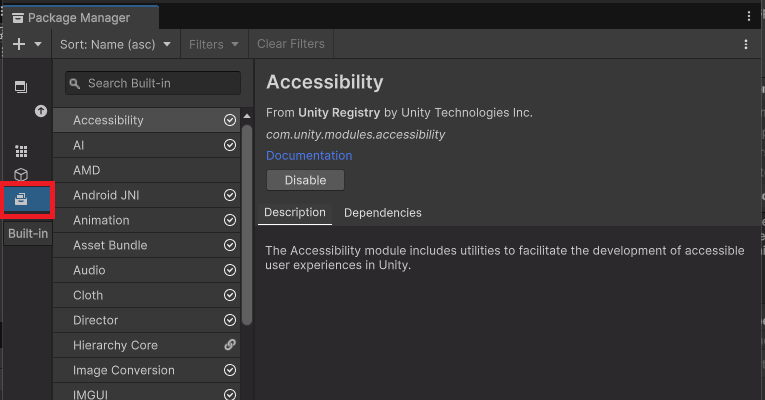Viewport: 765px width, 400px height.
Task: Click the Asset Bundle checkmark icon
Action: pos(230,245)
